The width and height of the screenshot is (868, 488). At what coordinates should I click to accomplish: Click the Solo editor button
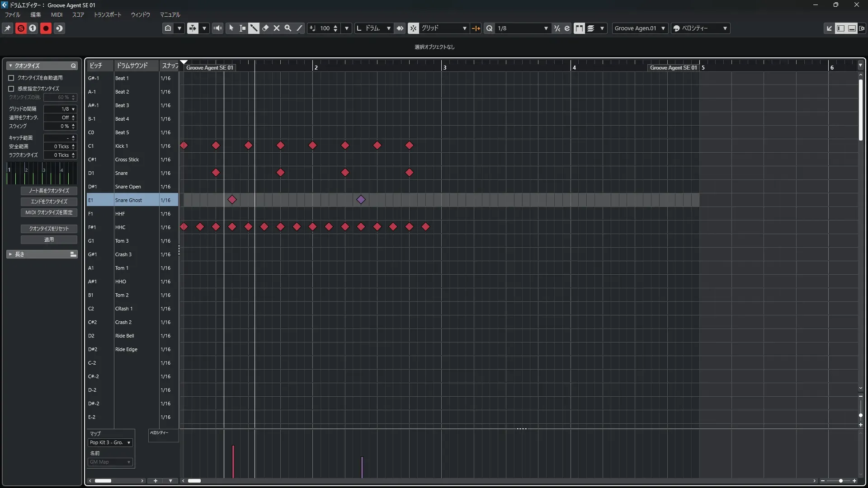click(21, 28)
